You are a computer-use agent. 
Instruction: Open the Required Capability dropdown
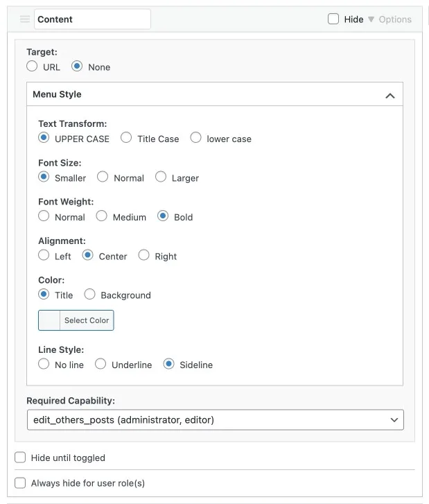click(215, 419)
